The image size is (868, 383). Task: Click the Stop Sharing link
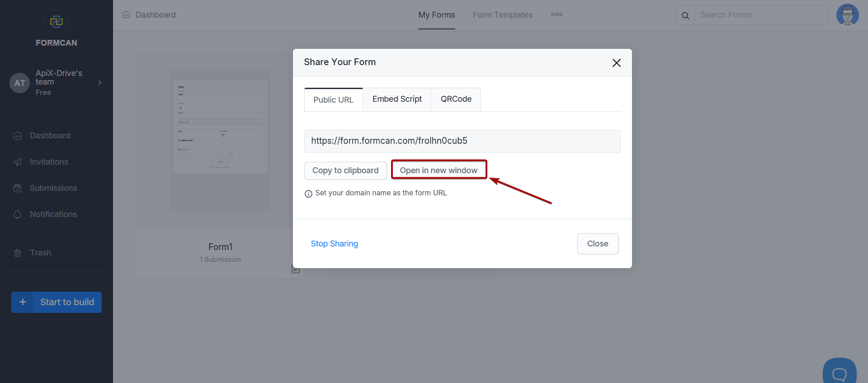tap(334, 244)
